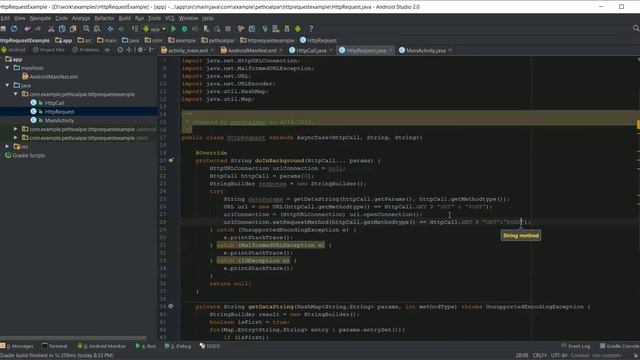Click the Cut scissors icon
Screen dimensions: 640x360
tap(51, 29)
